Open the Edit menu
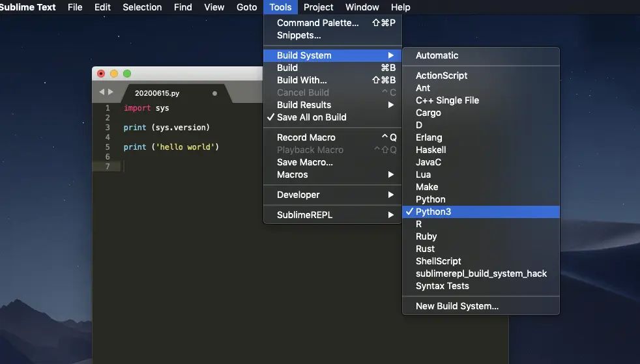Screen dimensions: 640x364 click(102, 7)
